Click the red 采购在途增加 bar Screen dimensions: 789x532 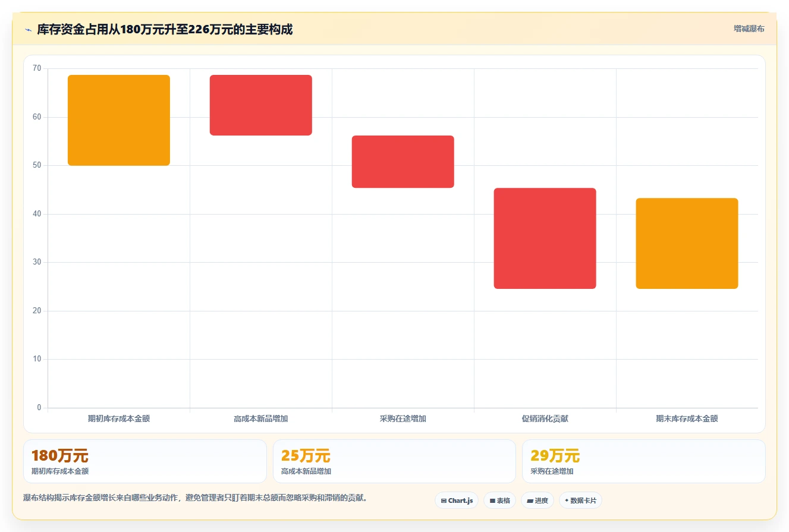coord(403,162)
